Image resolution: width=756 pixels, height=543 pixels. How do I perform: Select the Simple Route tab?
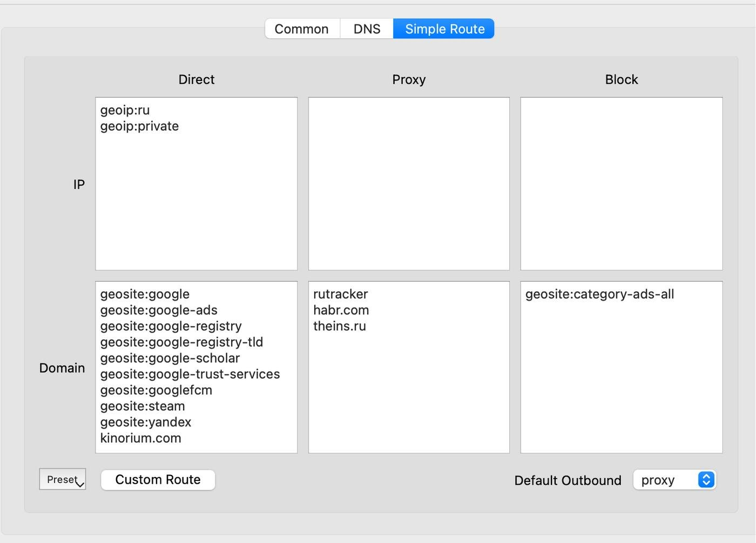pyautogui.click(x=444, y=29)
